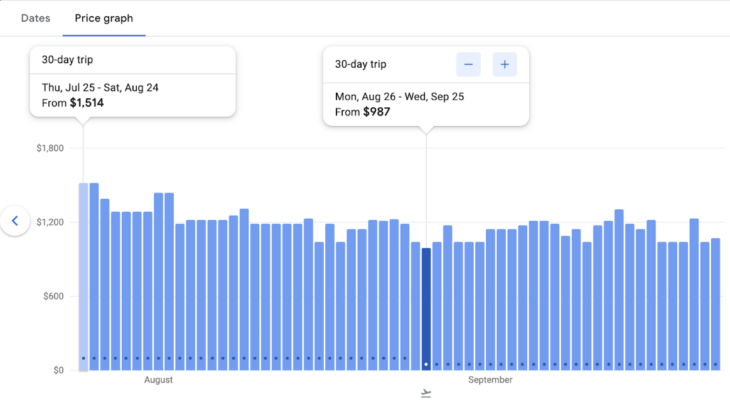The image size is (730, 405).
Task: Click the $987 price in tooltip
Action: tap(377, 112)
